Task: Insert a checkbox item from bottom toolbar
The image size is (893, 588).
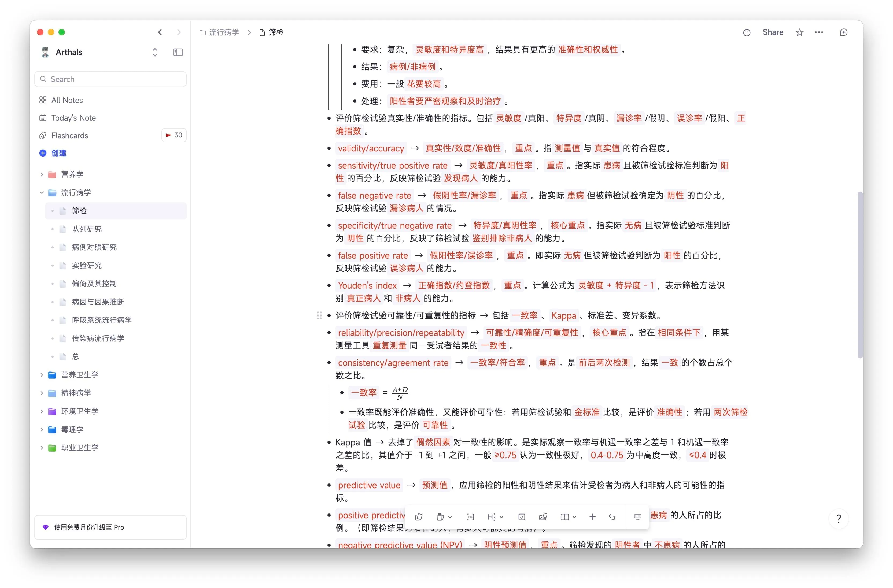Action: [522, 517]
